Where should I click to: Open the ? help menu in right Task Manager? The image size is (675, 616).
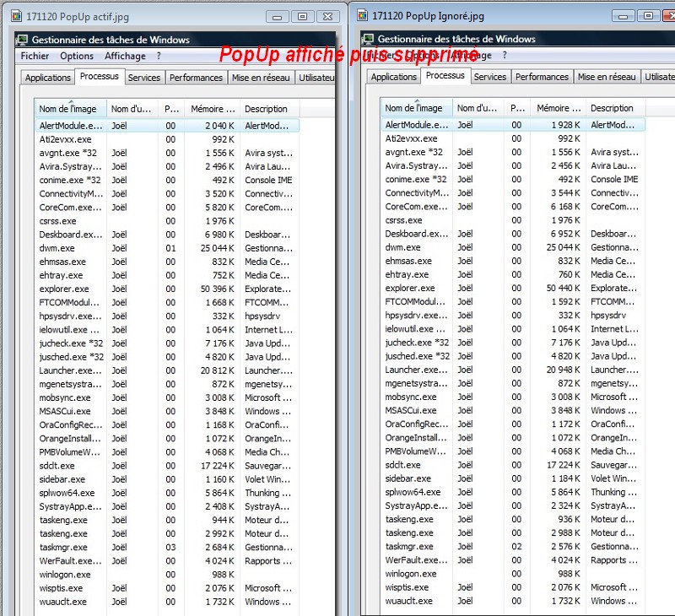click(505, 55)
